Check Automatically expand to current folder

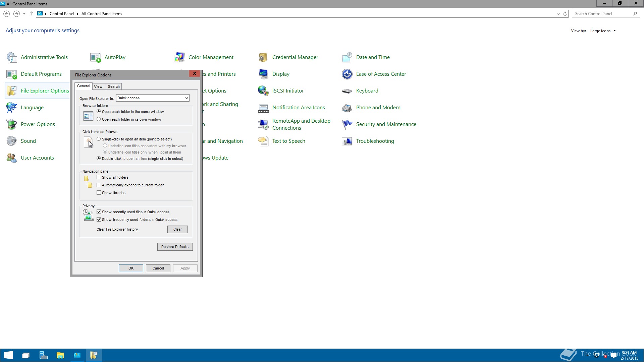99,185
